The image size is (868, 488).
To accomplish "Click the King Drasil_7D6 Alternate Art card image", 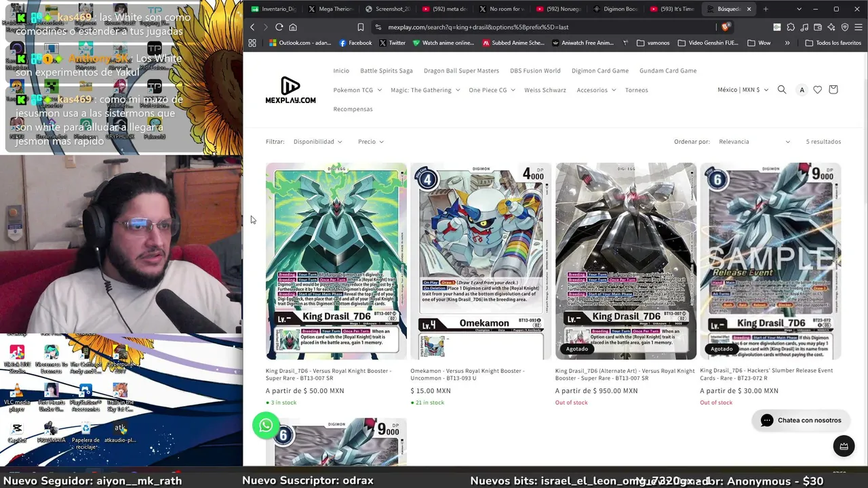I will 626,261.
